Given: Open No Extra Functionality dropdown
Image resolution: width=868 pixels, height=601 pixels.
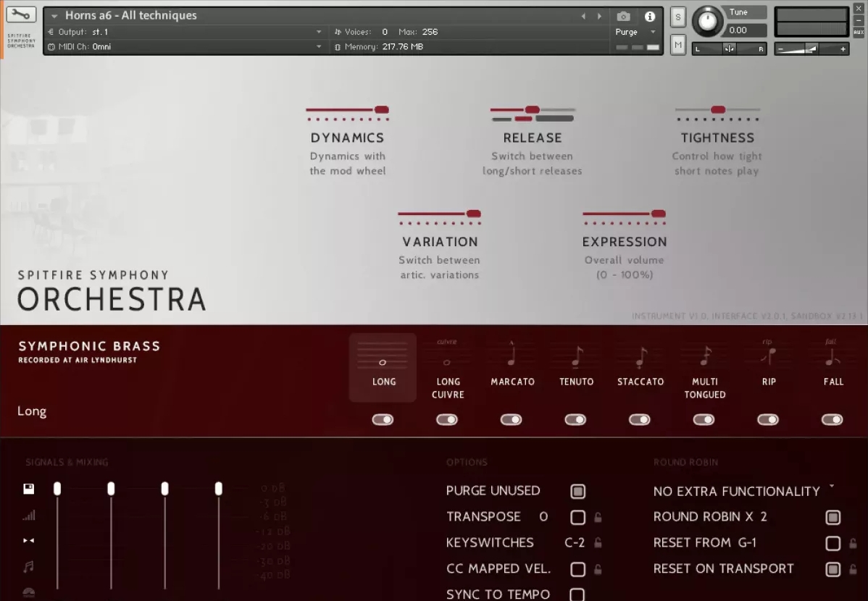Looking at the screenshot, I should tap(743, 491).
